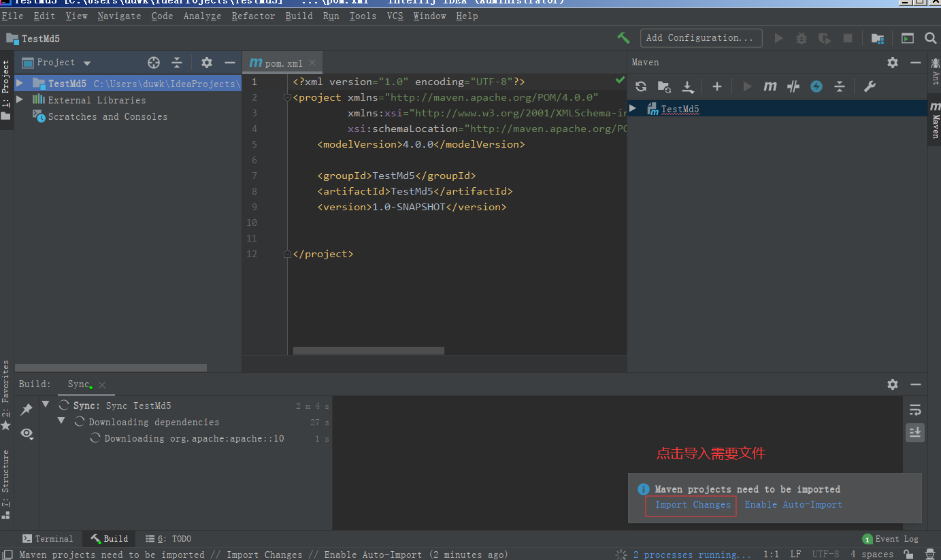Open Maven settings wrench icon
This screenshot has width=941, height=560.
(869, 86)
